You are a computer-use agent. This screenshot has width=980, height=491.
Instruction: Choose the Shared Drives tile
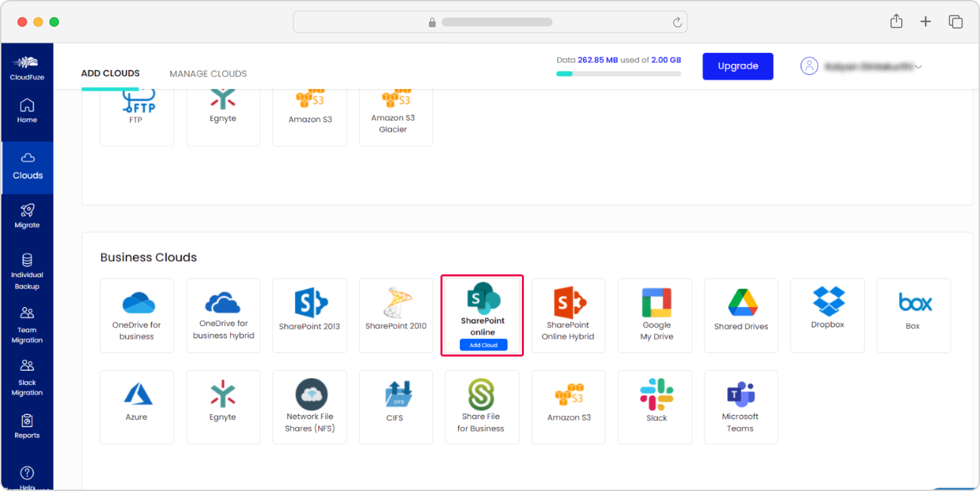click(x=741, y=316)
